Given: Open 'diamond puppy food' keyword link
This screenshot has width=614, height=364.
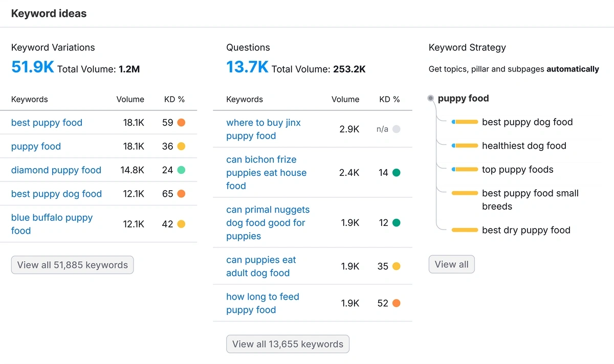Looking at the screenshot, I should point(56,170).
